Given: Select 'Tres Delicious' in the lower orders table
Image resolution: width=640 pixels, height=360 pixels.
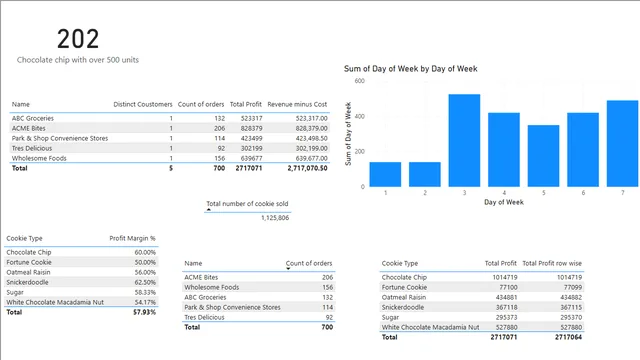Looking at the screenshot, I should coord(204,317).
